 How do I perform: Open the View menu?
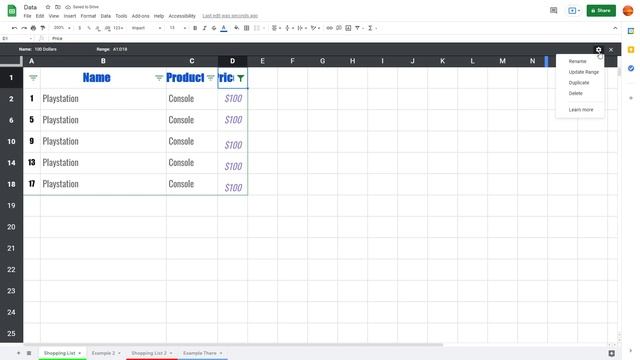[x=54, y=16]
